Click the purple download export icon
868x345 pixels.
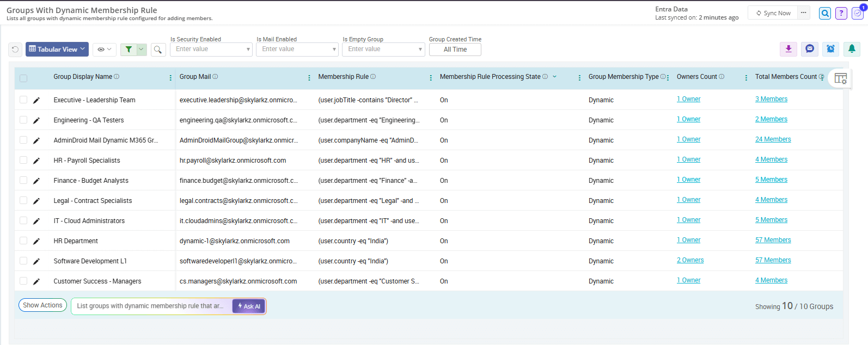(788, 49)
